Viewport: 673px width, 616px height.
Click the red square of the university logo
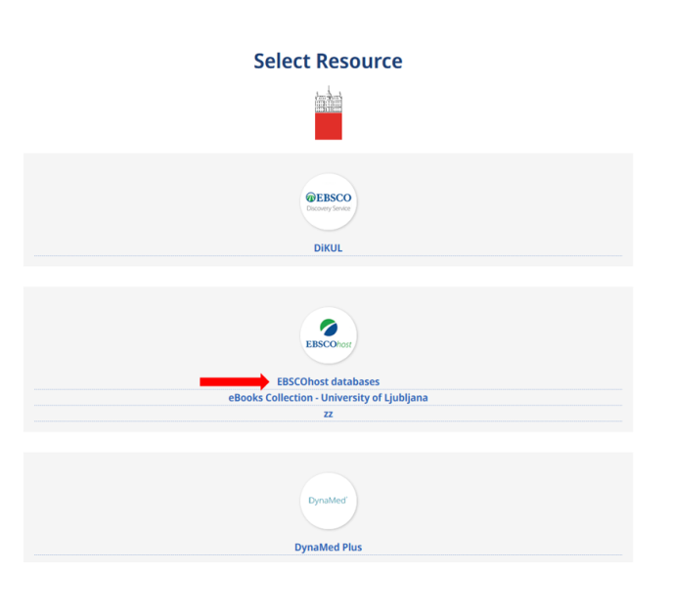coord(329,126)
